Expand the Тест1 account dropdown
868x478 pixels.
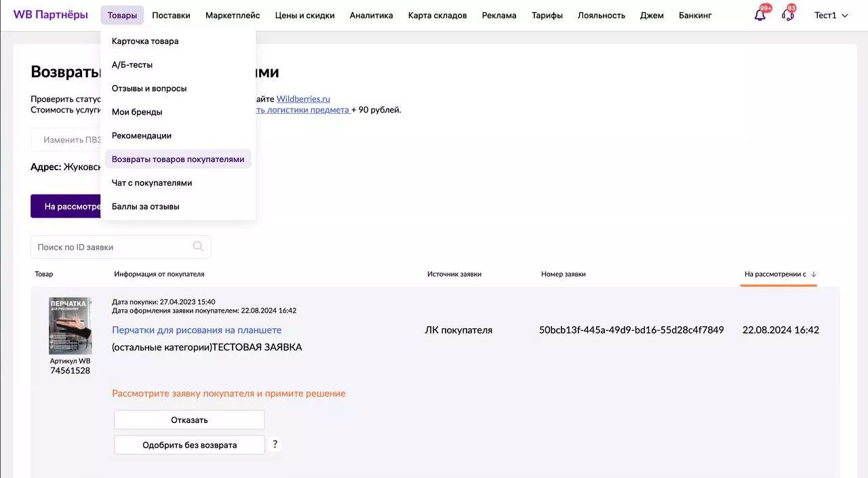click(x=831, y=16)
